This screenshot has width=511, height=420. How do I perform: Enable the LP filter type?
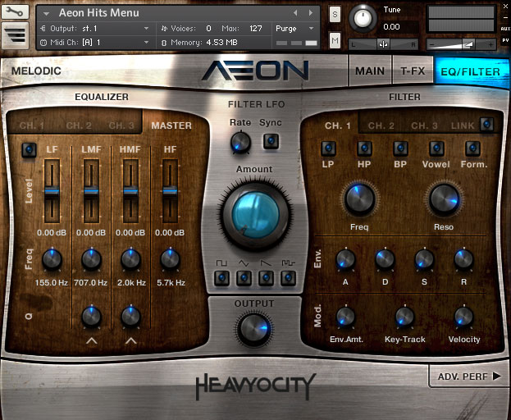[328, 148]
